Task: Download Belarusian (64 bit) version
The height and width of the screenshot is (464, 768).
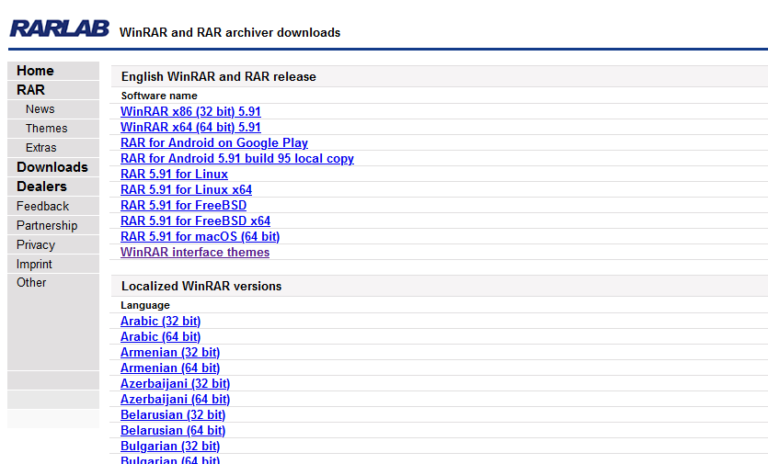Action: coord(173,431)
